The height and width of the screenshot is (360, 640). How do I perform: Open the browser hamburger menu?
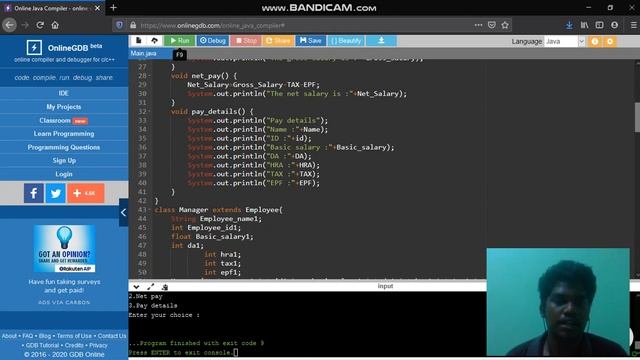[633, 25]
